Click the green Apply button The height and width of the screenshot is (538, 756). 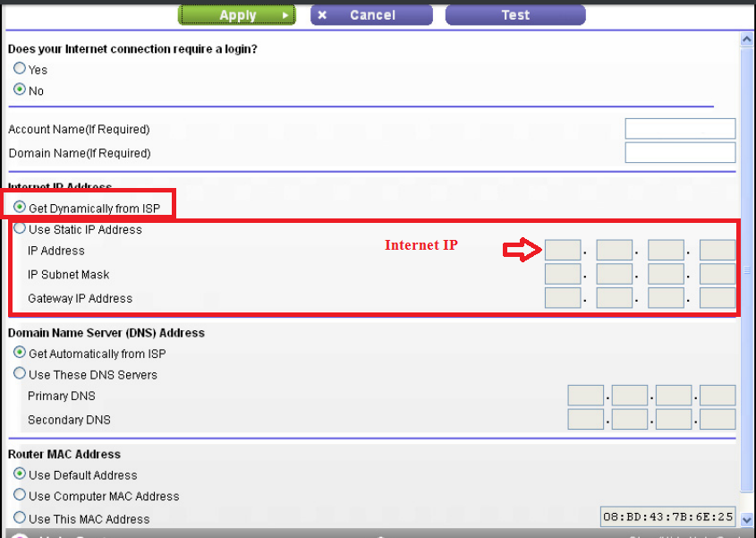(237, 15)
